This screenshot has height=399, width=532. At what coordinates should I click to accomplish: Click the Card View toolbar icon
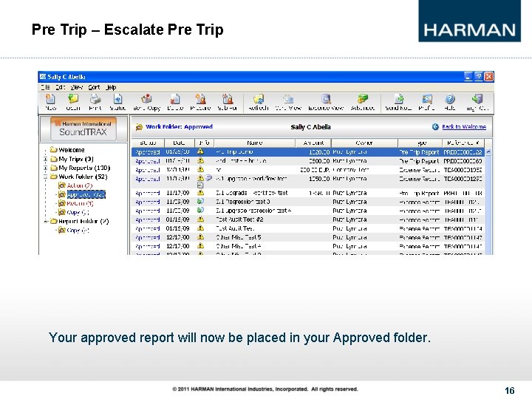(288, 100)
